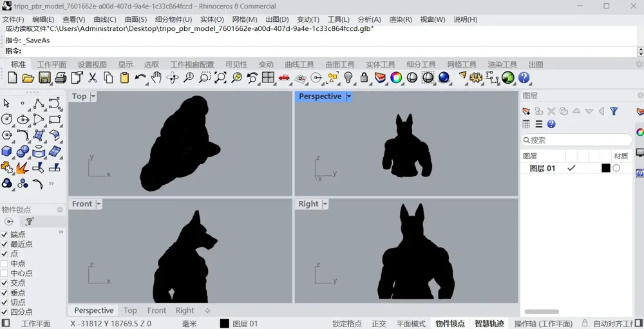
Task: Click the New Layer icon in layers panel
Action: pyautogui.click(x=526, y=111)
